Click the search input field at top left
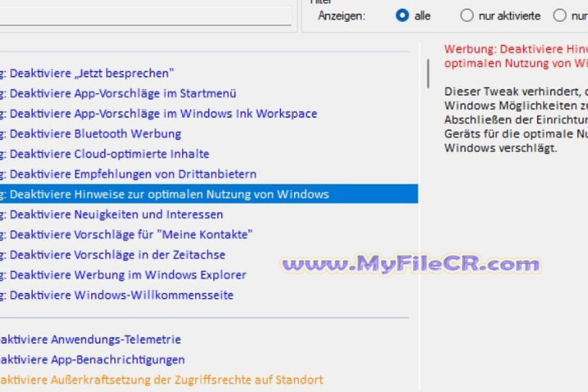This screenshot has width=588, height=392. coord(145,16)
